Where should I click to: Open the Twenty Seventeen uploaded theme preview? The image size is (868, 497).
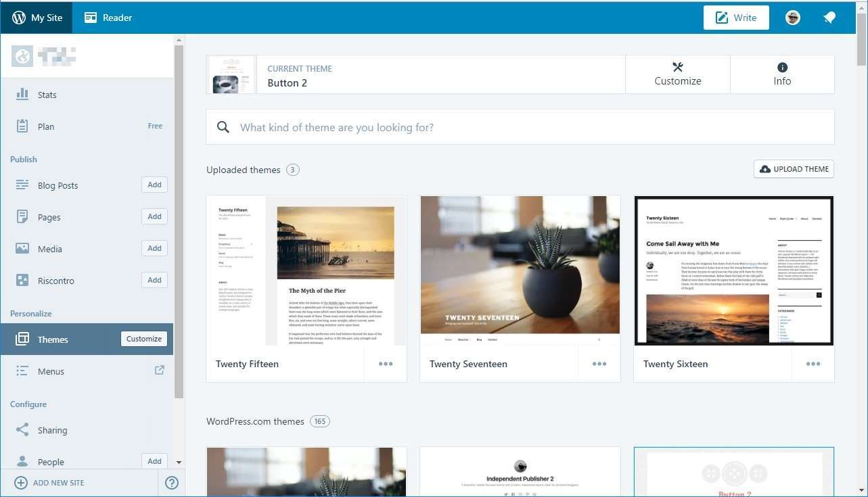coord(520,270)
